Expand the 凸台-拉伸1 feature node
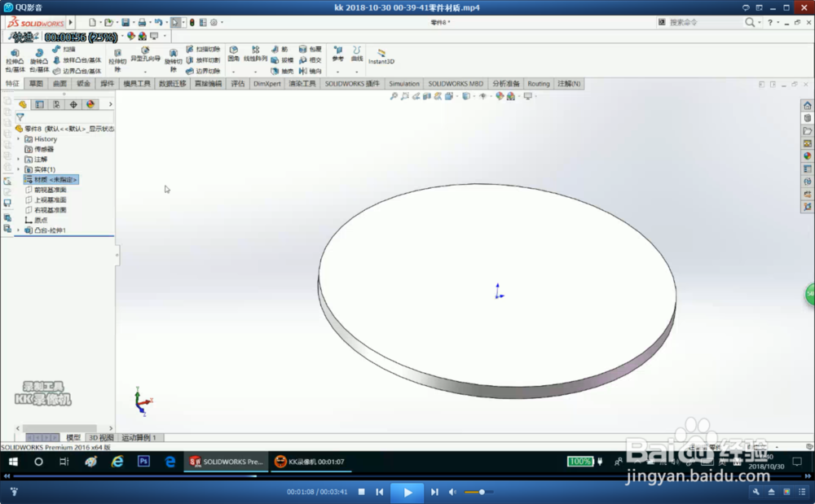Screen dimensions: 815x504 (x=19, y=230)
